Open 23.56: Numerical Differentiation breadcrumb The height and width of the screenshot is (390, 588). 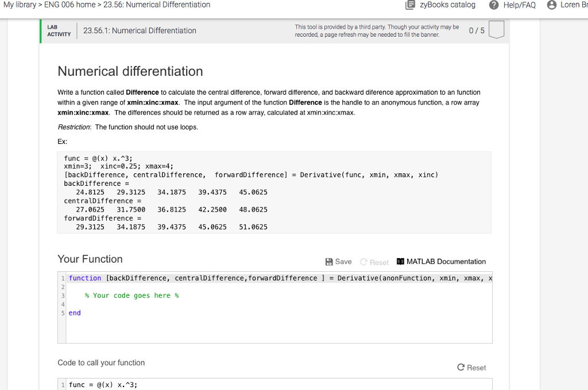point(157,5)
